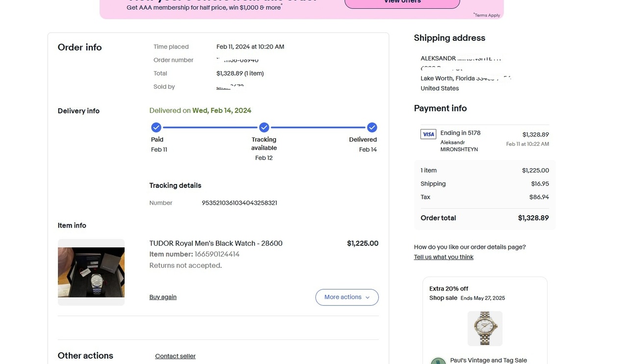Open the TUDOR watch item thumbnail
The width and height of the screenshot is (628, 364).
click(91, 272)
